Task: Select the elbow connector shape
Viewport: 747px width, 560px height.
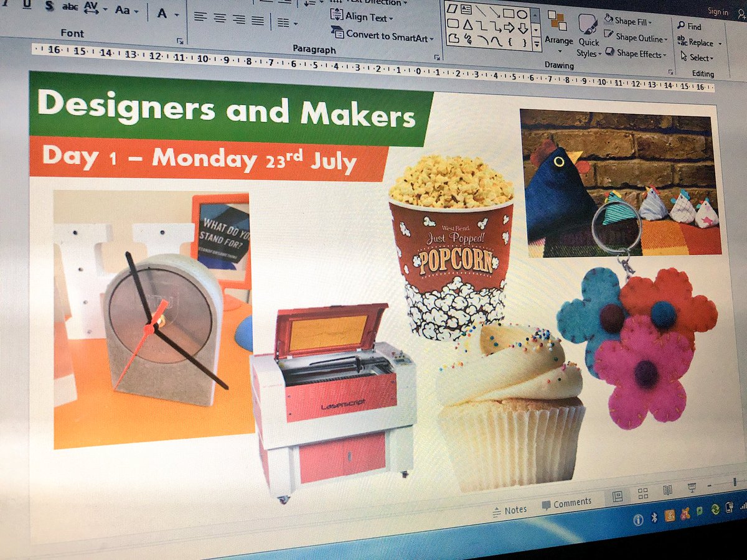Action: click(481, 26)
